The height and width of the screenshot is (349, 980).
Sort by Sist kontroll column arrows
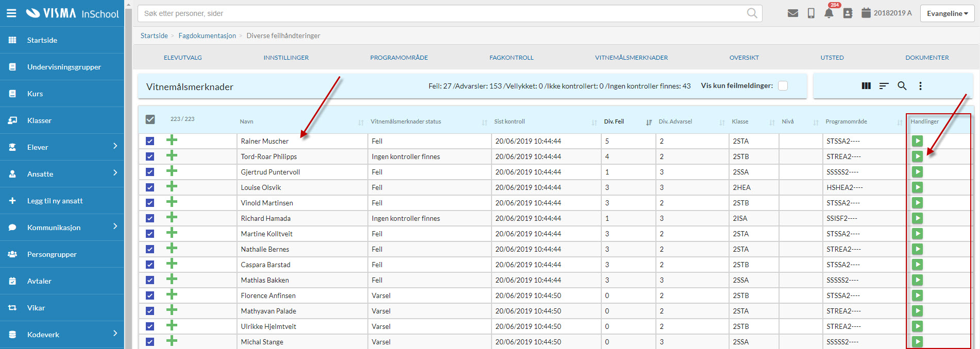coord(594,123)
